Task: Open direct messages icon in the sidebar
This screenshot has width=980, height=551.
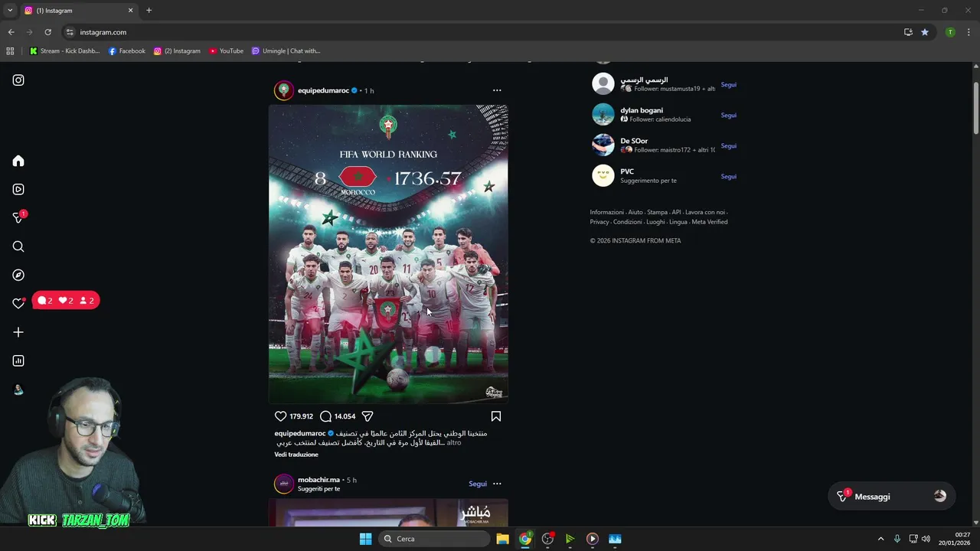Action: pyautogui.click(x=18, y=218)
